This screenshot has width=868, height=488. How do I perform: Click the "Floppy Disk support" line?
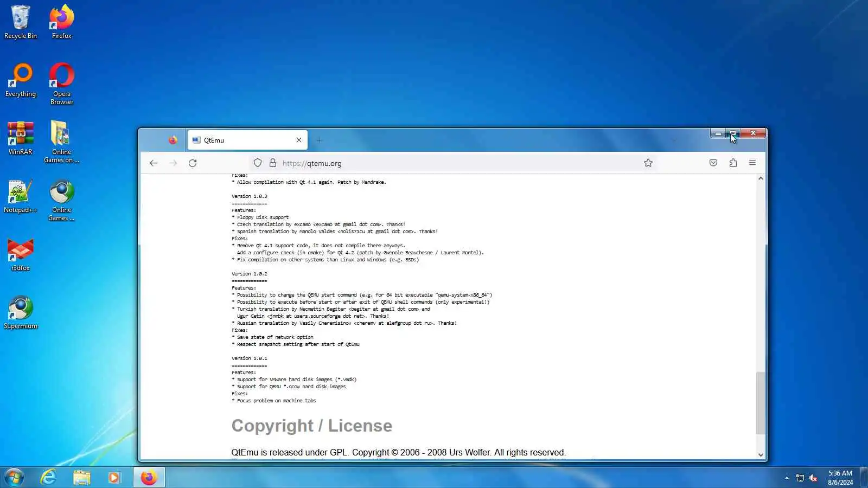(260, 217)
